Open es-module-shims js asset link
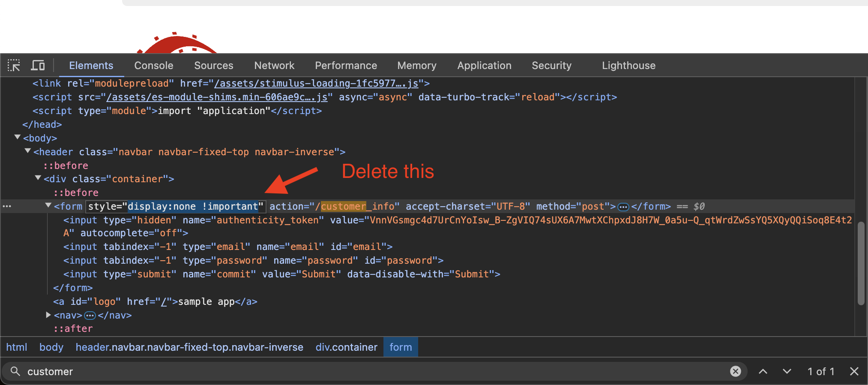 217,97
